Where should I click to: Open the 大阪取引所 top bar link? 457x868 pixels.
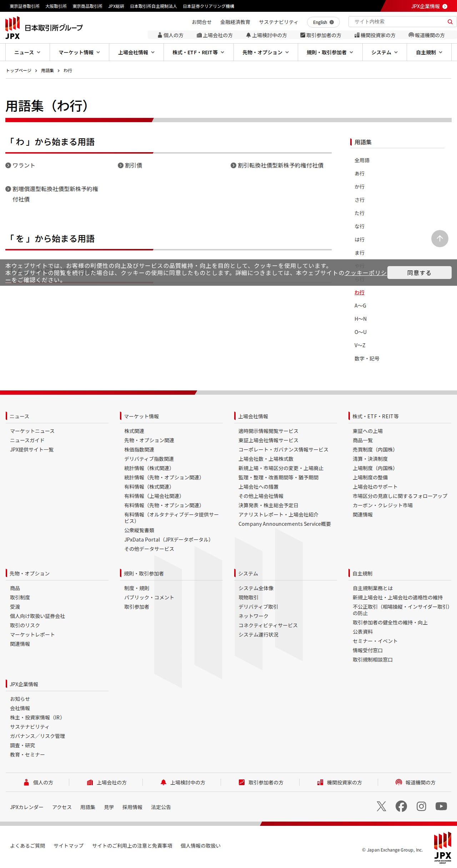[56, 6]
